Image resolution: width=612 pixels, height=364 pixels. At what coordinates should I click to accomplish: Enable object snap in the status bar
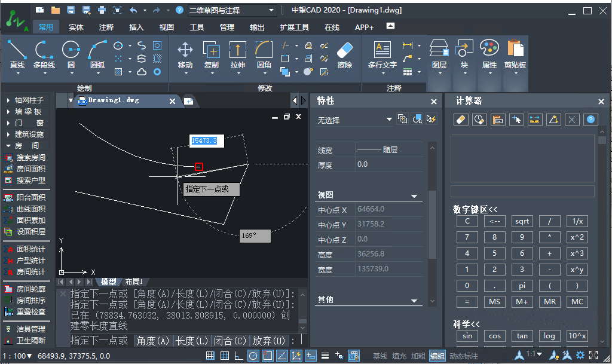[268, 356]
